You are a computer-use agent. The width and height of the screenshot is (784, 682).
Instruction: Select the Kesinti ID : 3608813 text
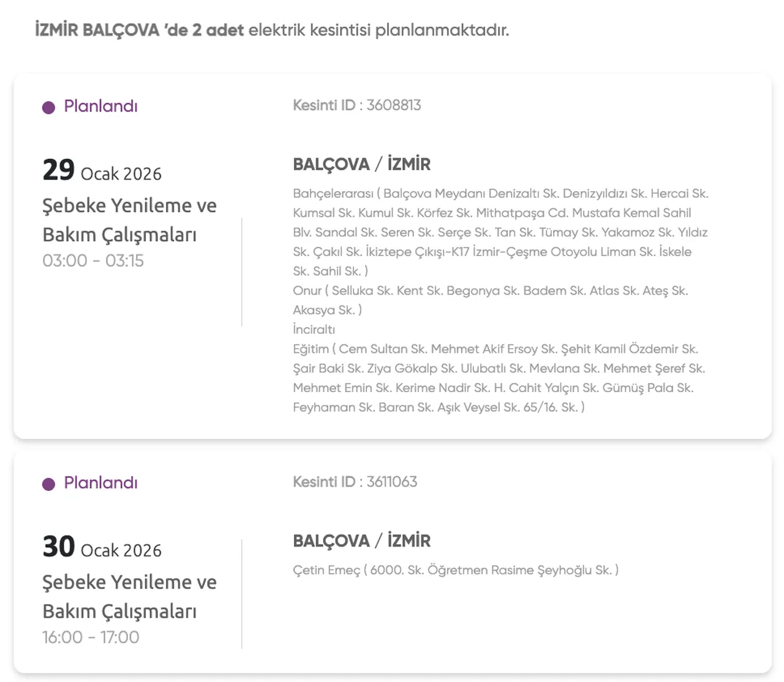(356, 105)
